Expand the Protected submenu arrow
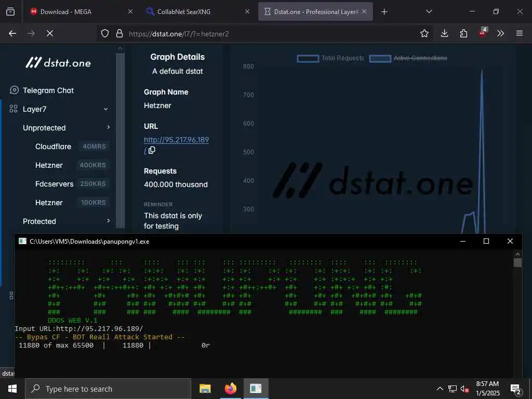Image resolution: width=532 pixels, height=399 pixels. tap(108, 221)
